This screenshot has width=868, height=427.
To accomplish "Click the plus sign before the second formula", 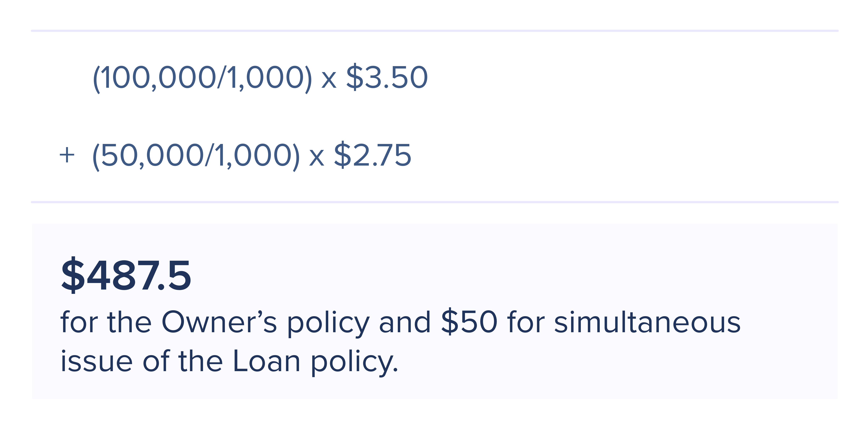I will coord(67,155).
